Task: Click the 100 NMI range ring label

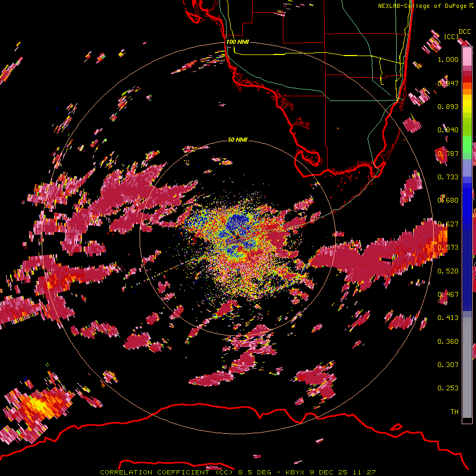Action: (237, 42)
